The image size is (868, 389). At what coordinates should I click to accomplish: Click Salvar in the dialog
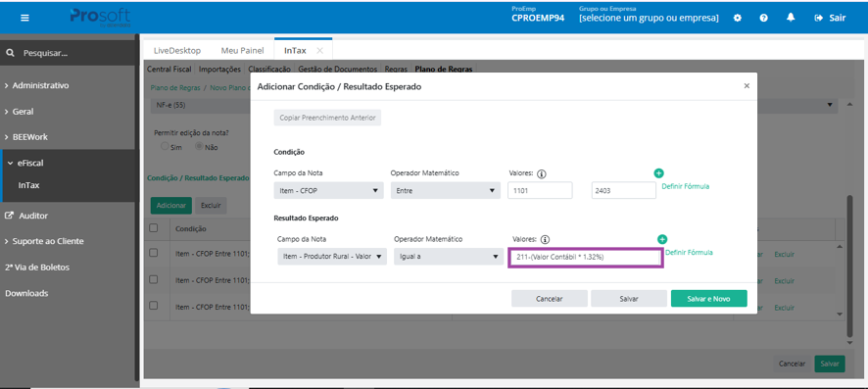[x=629, y=298]
